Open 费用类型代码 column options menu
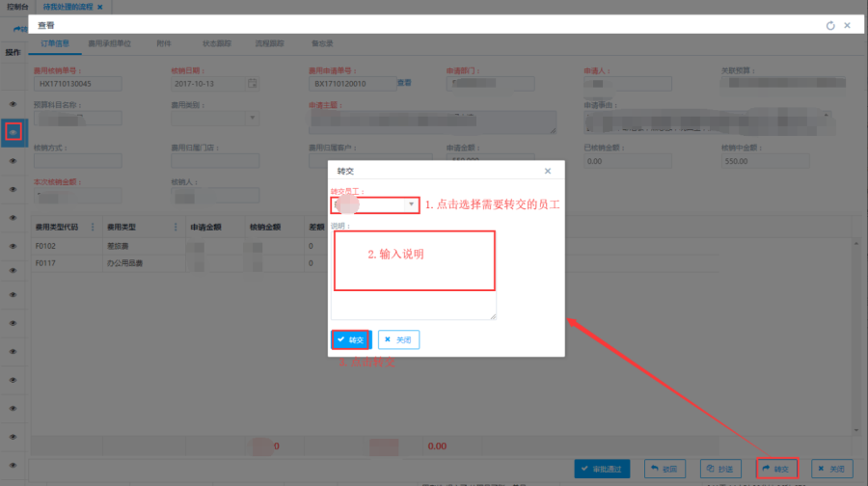The image size is (868, 486). pos(93,228)
